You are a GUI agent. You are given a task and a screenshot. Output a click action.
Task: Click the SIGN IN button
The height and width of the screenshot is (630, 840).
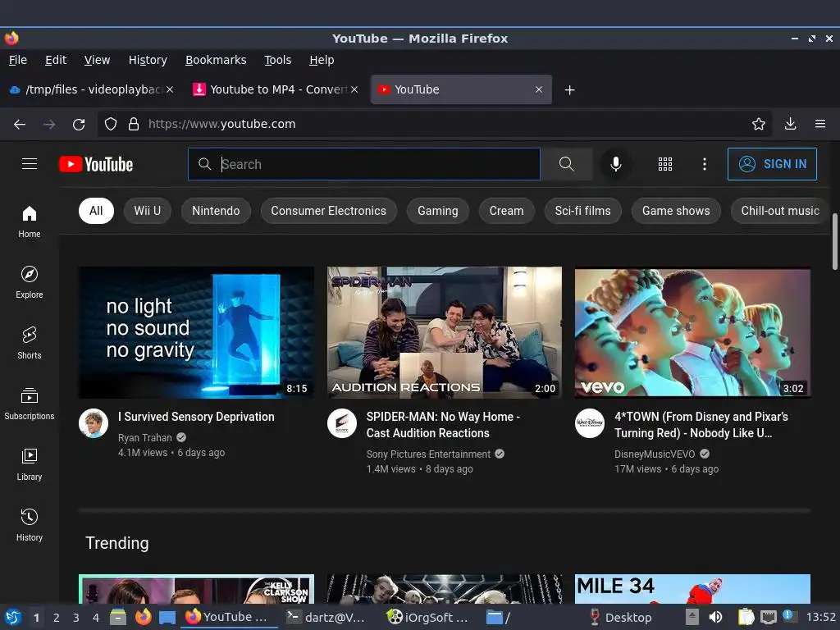(772, 164)
